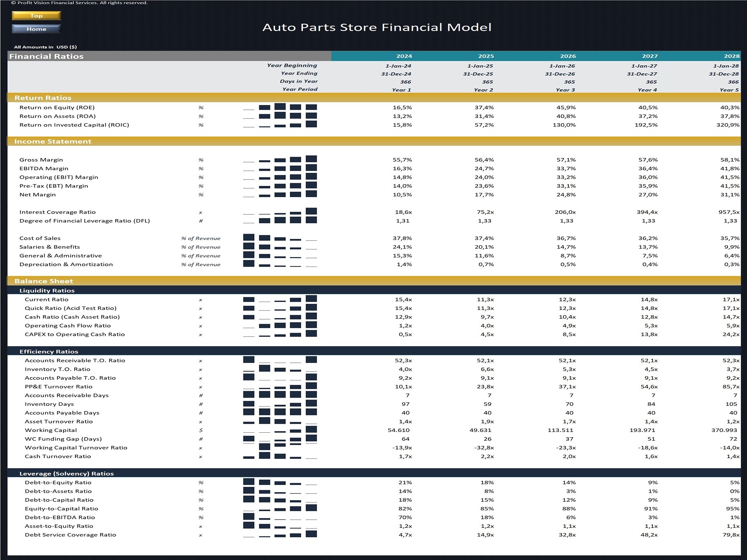Select the 2028 Working Capital value 370.993
Screen dimensions: 747x560
tap(724, 430)
